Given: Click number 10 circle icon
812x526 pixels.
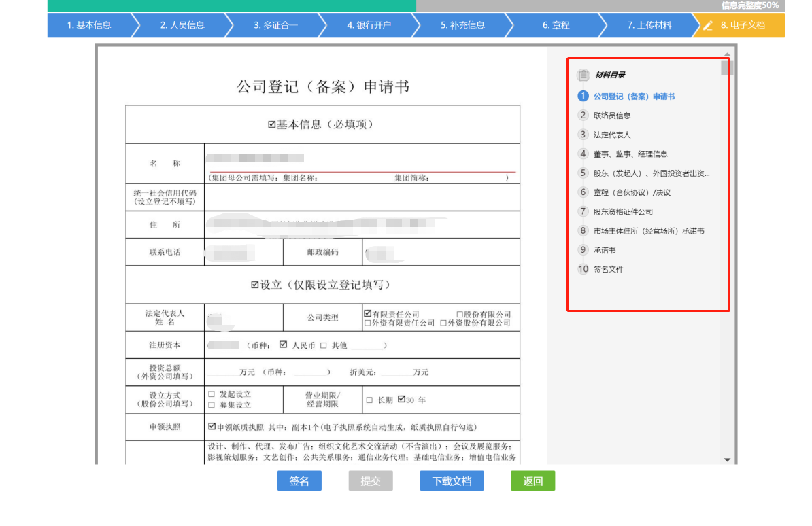Looking at the screenshot, I should (x=583, y=269).
